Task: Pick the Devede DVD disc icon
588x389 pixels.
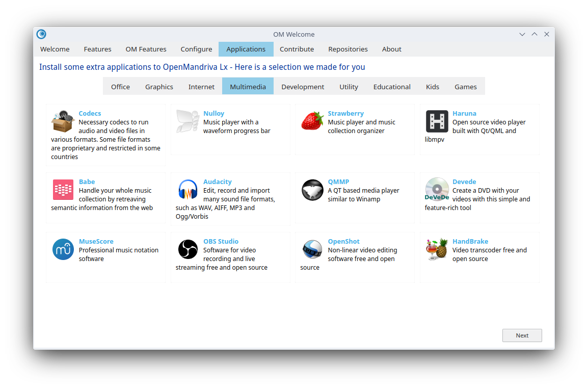Action: click(437, 190)
